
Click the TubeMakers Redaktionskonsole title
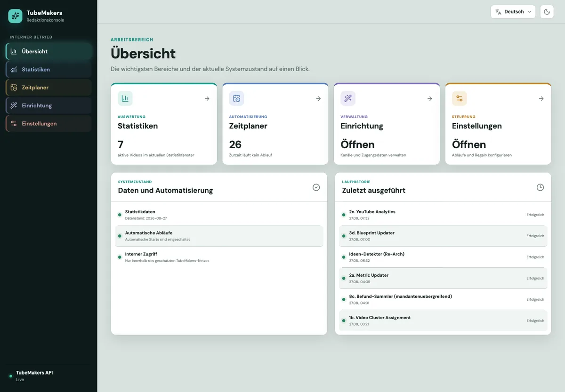click(45, 16)
